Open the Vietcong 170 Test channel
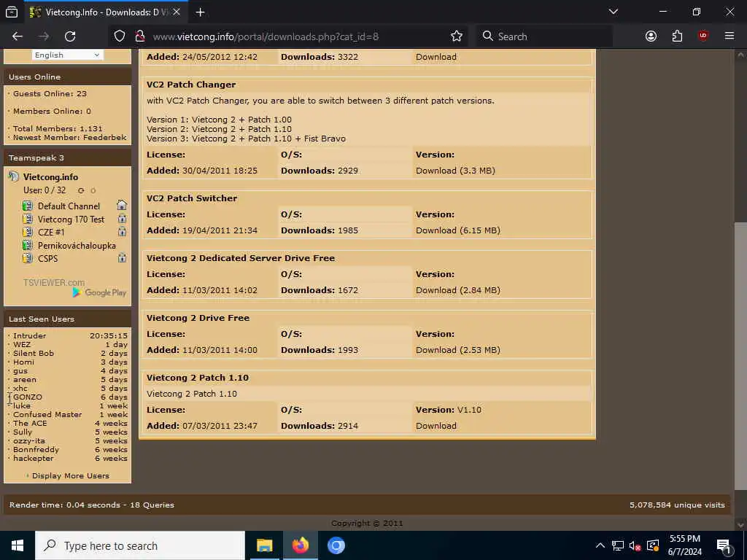This screenshot has width=747, height=560. (71, 219)
